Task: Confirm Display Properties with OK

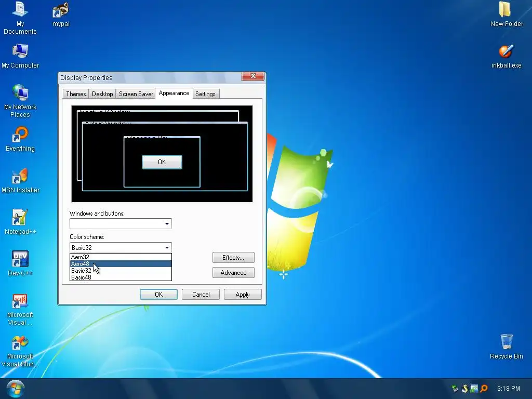Action: pyautogui.click(x=158, y=295)
